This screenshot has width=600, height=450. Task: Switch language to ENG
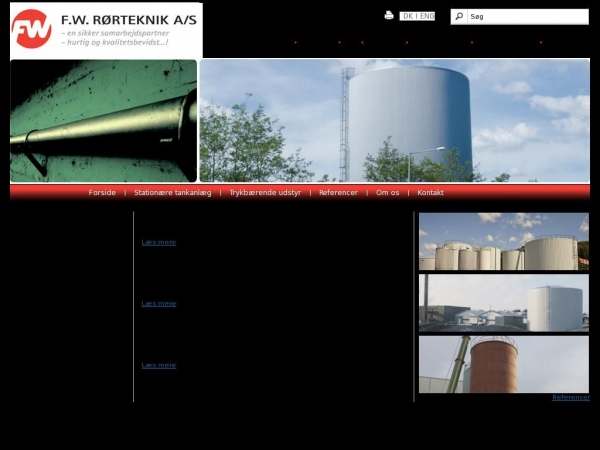tap(426, 16)
